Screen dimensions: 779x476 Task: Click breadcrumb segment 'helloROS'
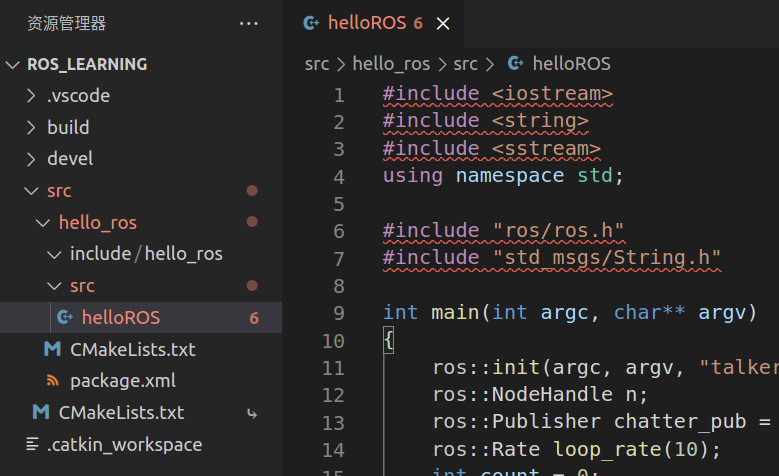point(571,64)
